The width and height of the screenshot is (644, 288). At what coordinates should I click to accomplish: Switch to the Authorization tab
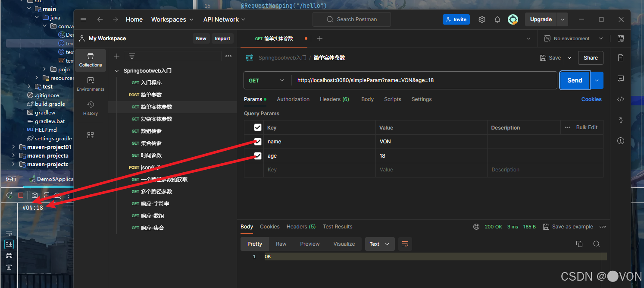click(293, 99)
